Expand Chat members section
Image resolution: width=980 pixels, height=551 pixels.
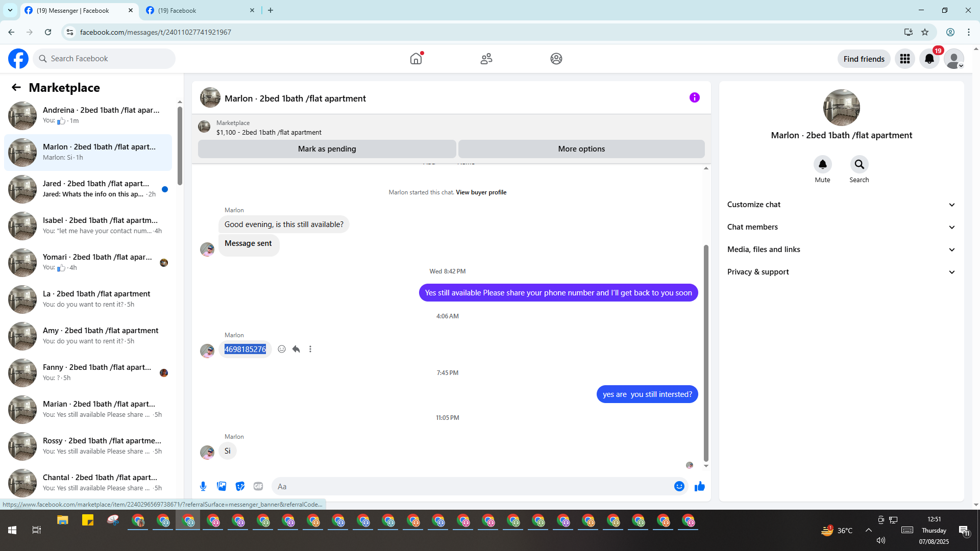(x=841, y=227)
